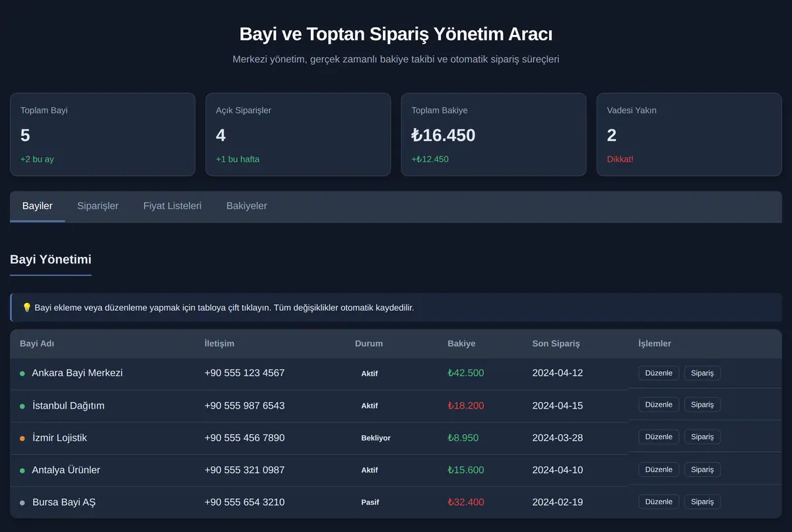
Task: Click the Pasif status badge
Action: [x=370, y=502]
